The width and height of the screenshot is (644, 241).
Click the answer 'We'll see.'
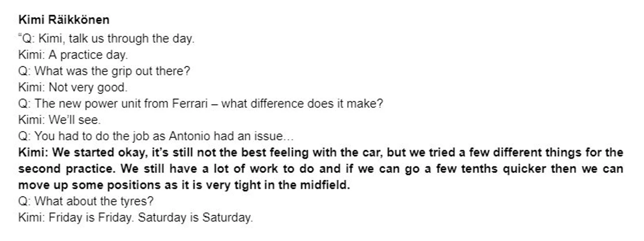point(75,120)
